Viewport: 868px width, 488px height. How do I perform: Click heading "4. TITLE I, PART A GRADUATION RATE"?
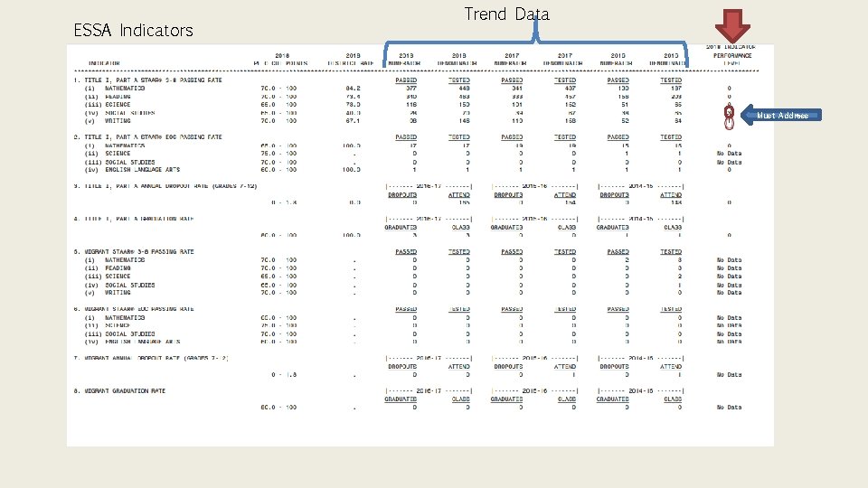(134, 219)
